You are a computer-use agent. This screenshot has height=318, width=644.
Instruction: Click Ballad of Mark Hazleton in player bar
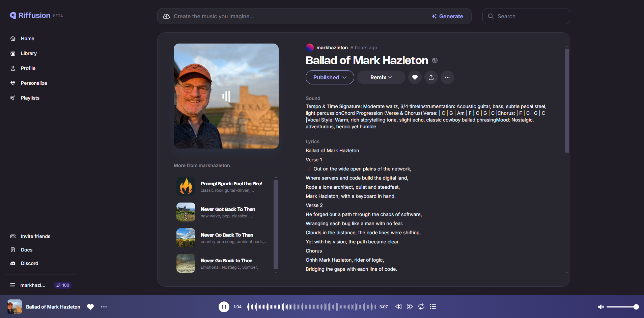click(53, 307)
